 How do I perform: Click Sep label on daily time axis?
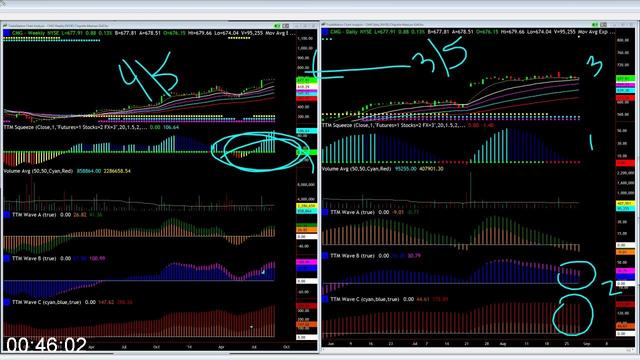click(587, 344)
